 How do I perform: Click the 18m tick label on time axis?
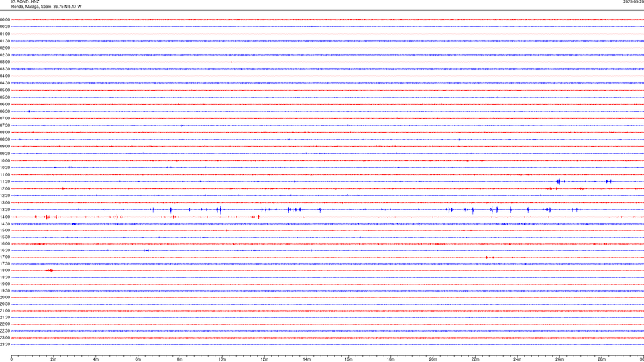pyautogui.click(x=391, y=359)
